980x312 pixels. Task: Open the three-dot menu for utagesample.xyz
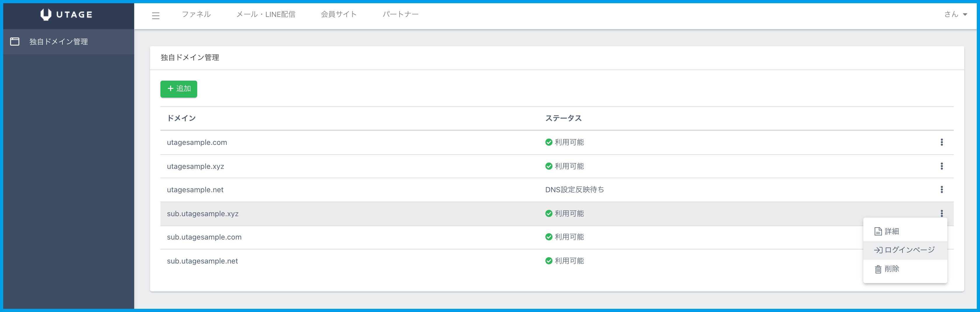point(942,166)
